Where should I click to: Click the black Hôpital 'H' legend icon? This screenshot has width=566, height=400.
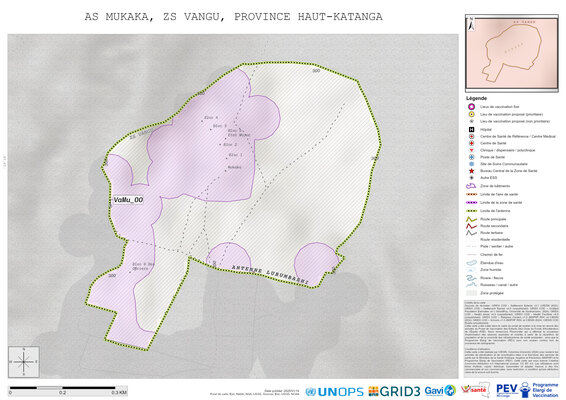click(x=471, y=129)
